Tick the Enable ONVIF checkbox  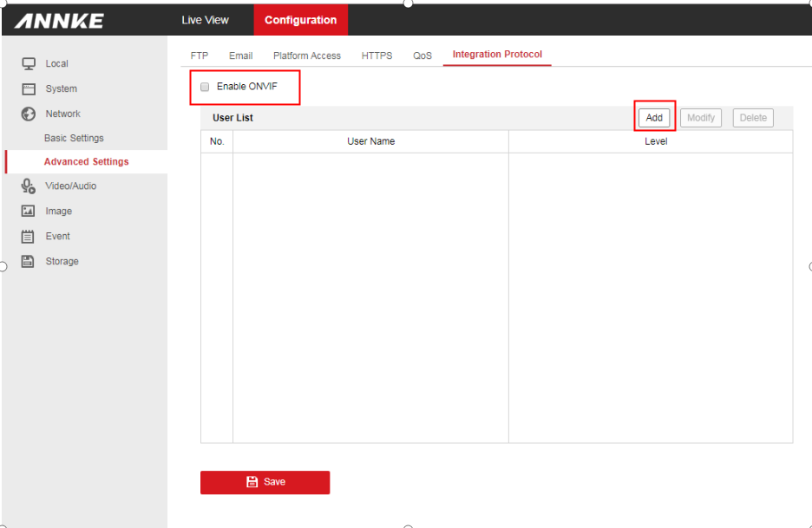click(x=205, y=87)
